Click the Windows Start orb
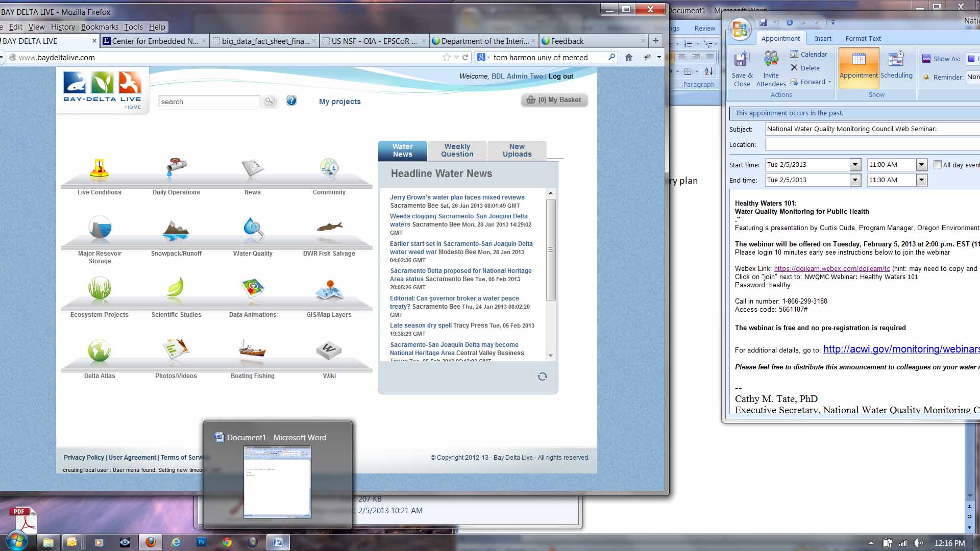Image resolution: width=980 pixels, height=551 pixels. point(17,542)
